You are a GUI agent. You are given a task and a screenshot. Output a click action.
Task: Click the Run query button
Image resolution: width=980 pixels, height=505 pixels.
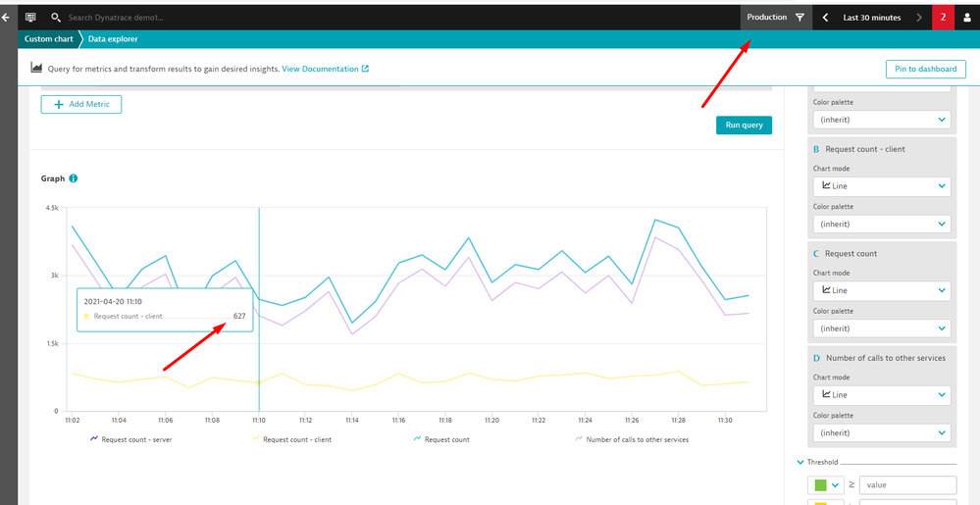(x=744, y=126)
